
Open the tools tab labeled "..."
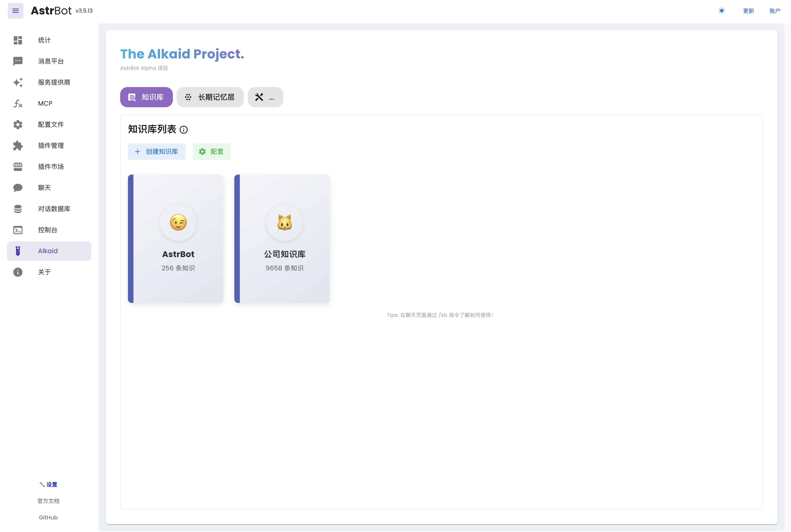pos(265,97)
